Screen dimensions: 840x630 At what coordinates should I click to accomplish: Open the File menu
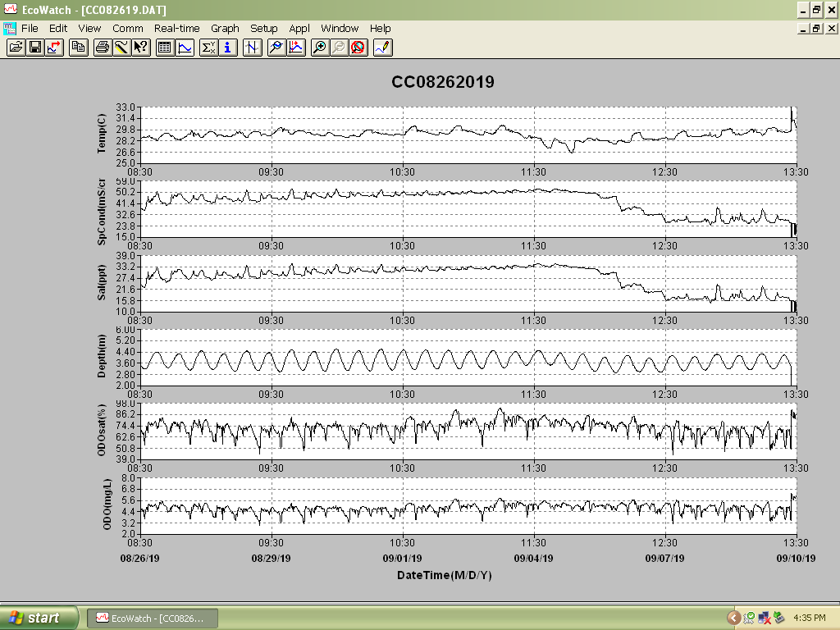pos(30,29)
